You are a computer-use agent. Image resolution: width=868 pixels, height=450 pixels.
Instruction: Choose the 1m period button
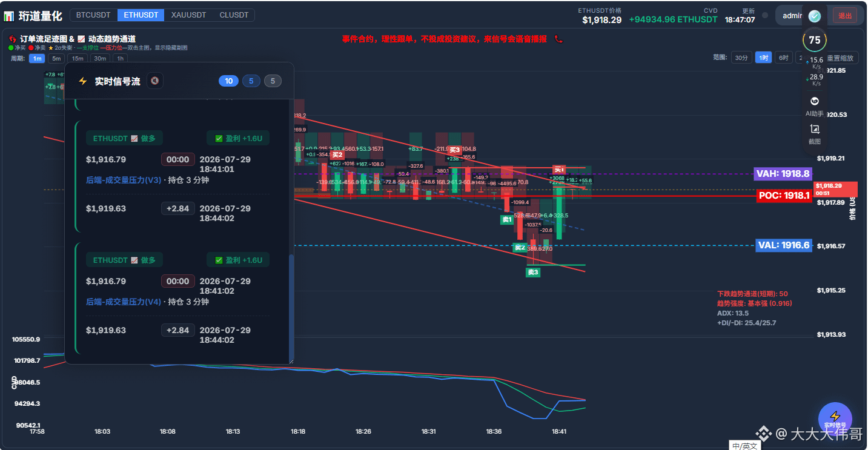click(x=37, y=59)
